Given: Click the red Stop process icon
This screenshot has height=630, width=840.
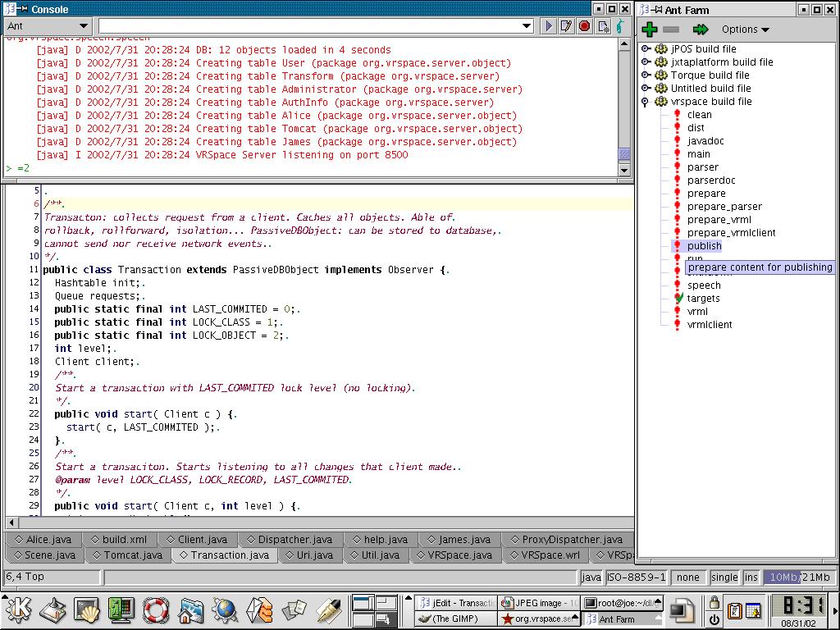Looking at the screenshot, I should click(584, 26).
